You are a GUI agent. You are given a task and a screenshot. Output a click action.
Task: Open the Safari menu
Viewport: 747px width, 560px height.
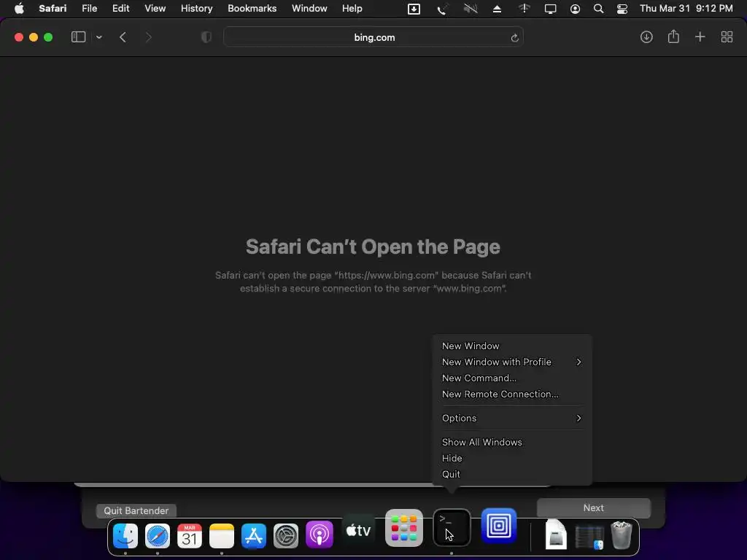tap(53, 9)
